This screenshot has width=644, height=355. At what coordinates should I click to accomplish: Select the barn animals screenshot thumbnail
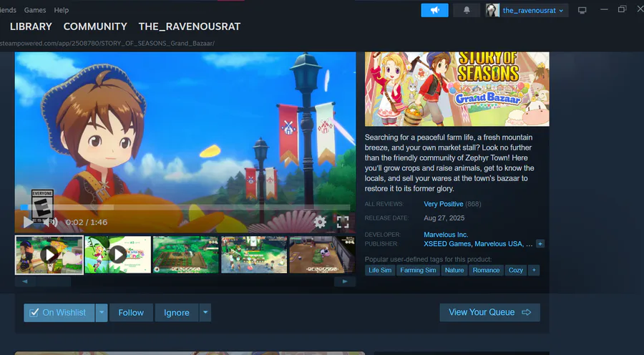coord(323,255)
